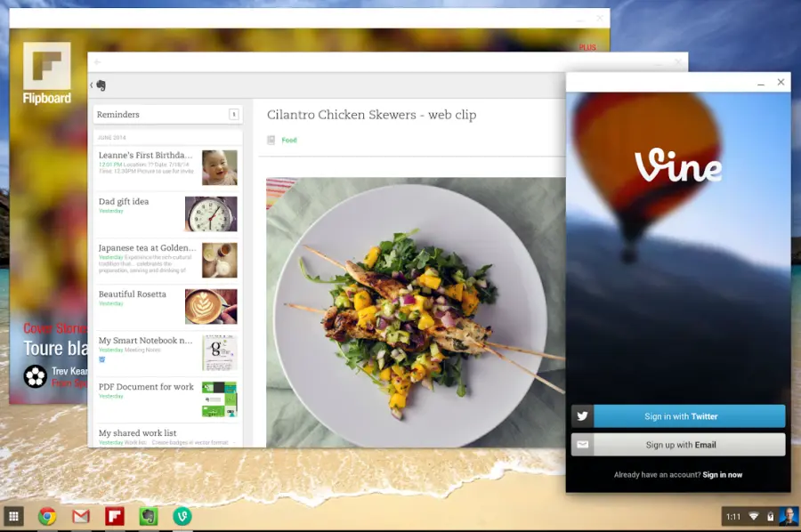
Task: Click the Sign in now link
Action: tap(721, 474)
